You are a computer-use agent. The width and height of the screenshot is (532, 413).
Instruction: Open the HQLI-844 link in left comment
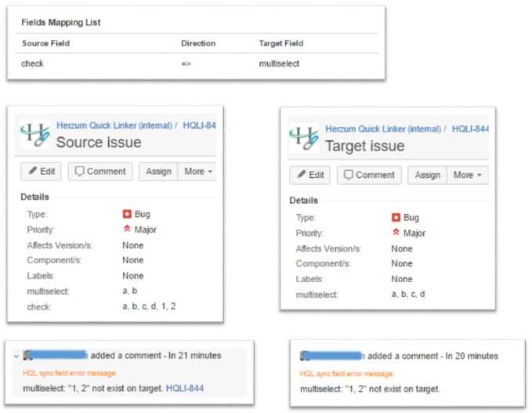[183, 389]
